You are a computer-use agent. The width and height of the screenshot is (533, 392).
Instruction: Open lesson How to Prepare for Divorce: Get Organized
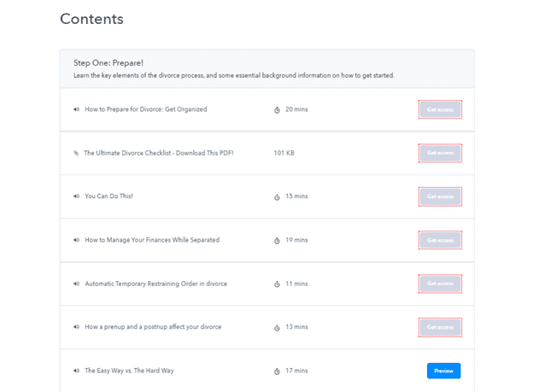click(x=146, y=109)
